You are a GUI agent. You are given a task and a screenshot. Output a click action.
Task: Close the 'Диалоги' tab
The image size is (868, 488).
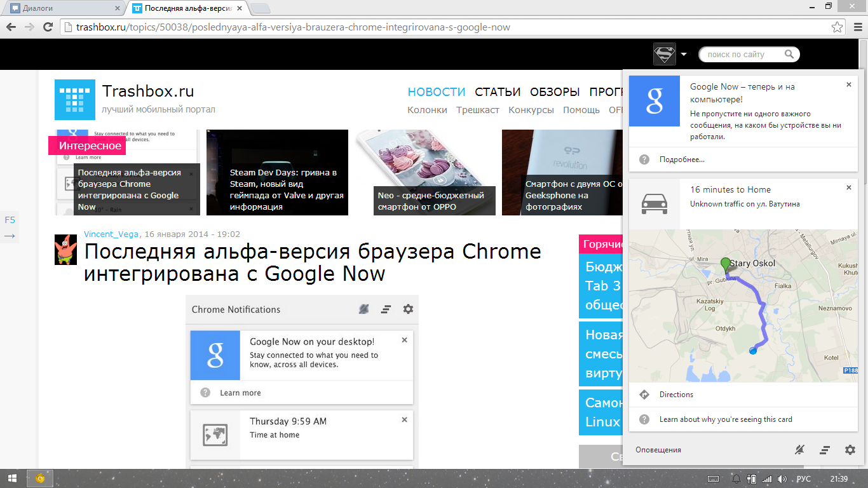[117, 8]
